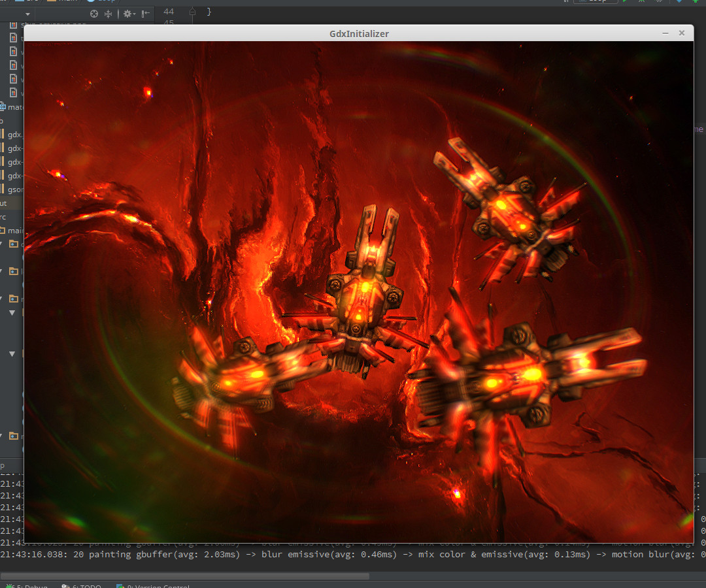Hide the project tool window panel
The image size is (706, 588).
(145, 14)
